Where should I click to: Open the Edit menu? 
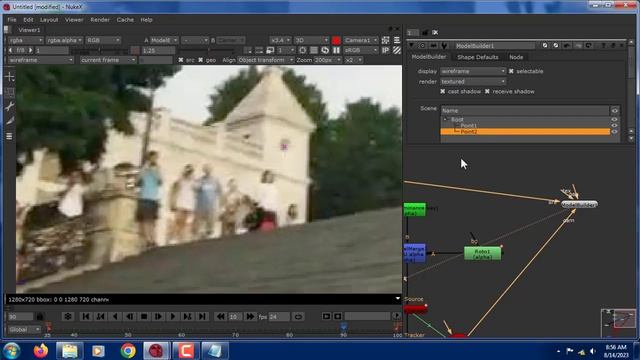28,20
